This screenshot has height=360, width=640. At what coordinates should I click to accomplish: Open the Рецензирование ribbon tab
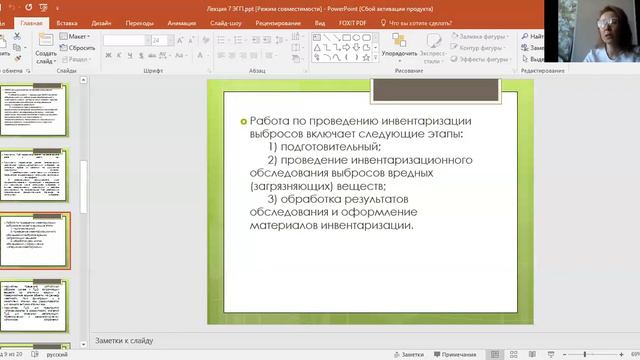pos(278,23)
